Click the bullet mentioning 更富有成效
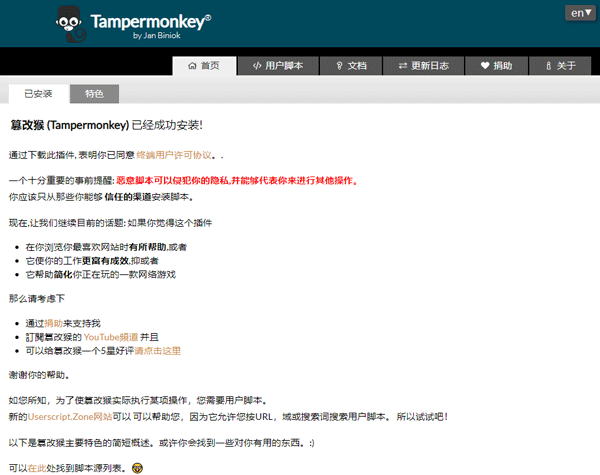The image size is (600, 475). click(x=92, y=261)
